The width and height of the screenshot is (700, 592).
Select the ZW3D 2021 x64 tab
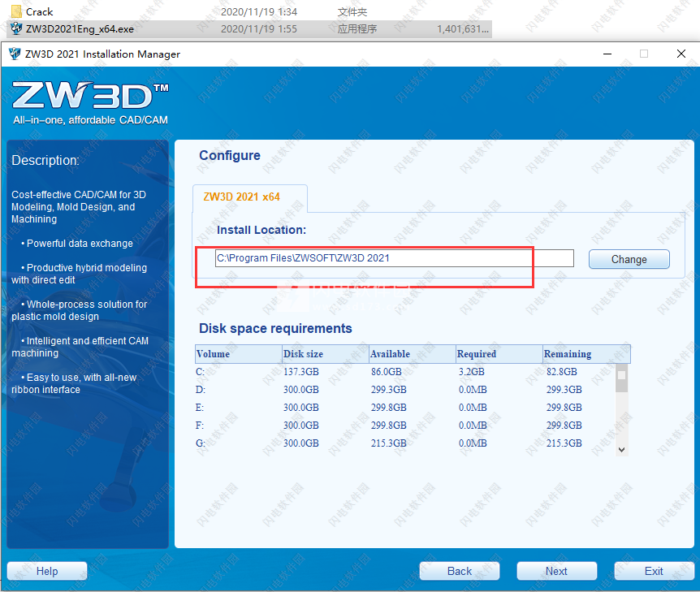(x=250, y=197)
